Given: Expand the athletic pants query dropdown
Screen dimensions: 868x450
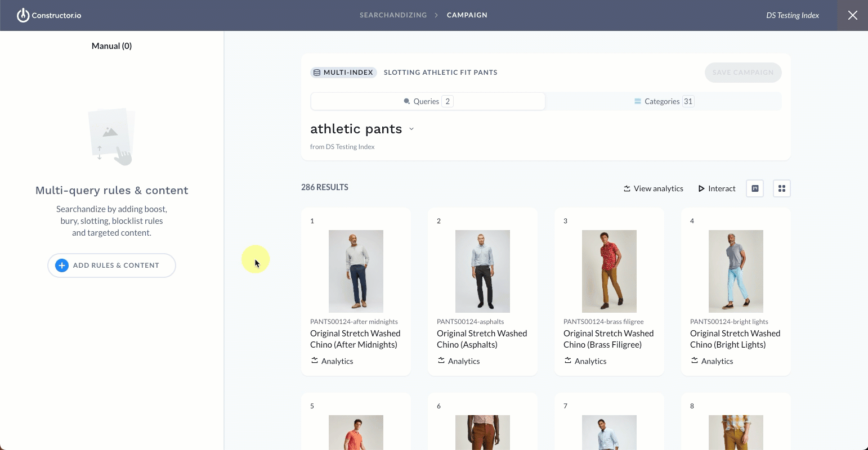Looking at the screenshot, I should click(411, 129).
